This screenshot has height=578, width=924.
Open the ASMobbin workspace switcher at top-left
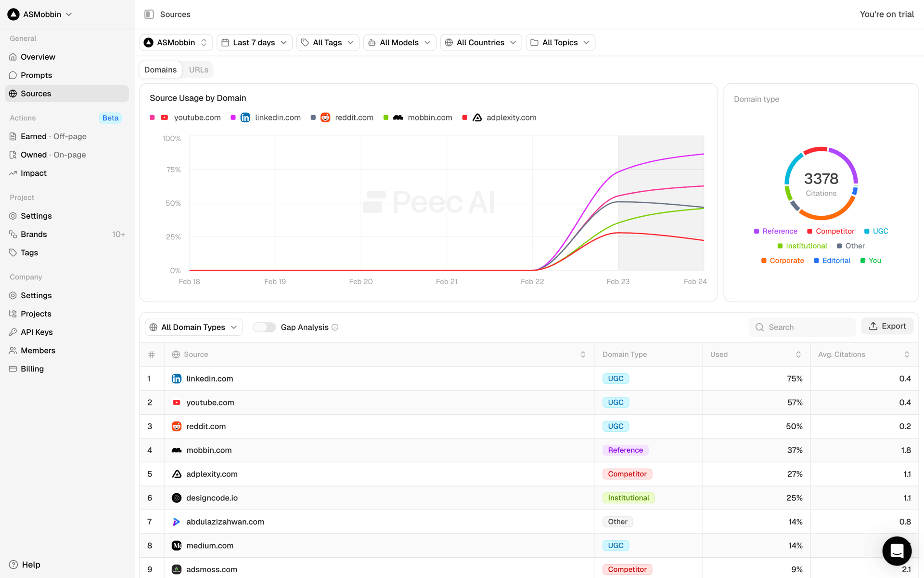click(x=40, y=14)
